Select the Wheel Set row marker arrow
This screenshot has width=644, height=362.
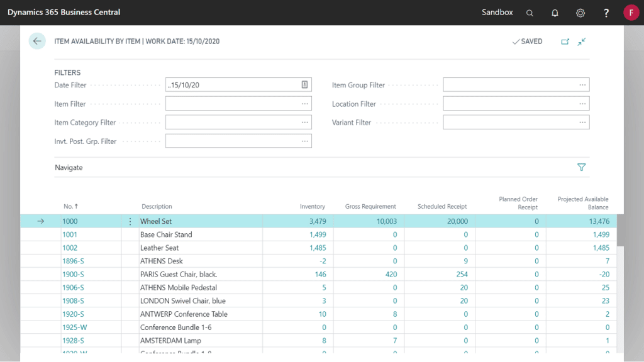coord(40,221)
